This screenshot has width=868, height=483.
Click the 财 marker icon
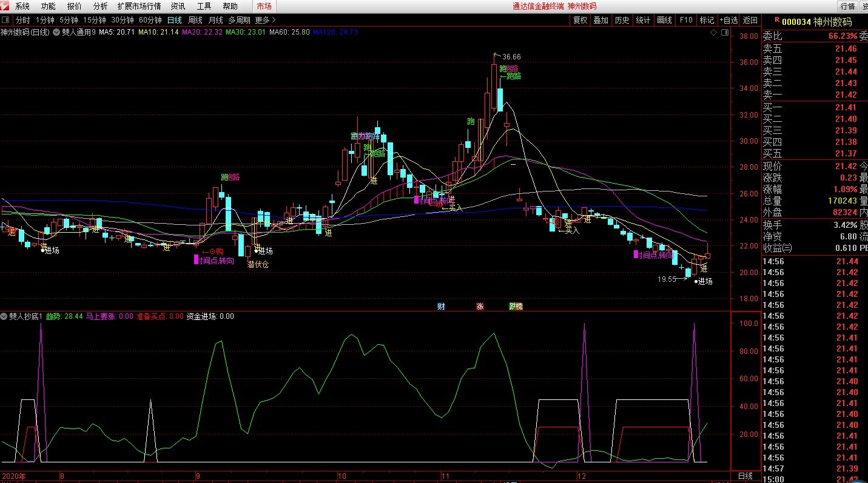coord(441,306)
